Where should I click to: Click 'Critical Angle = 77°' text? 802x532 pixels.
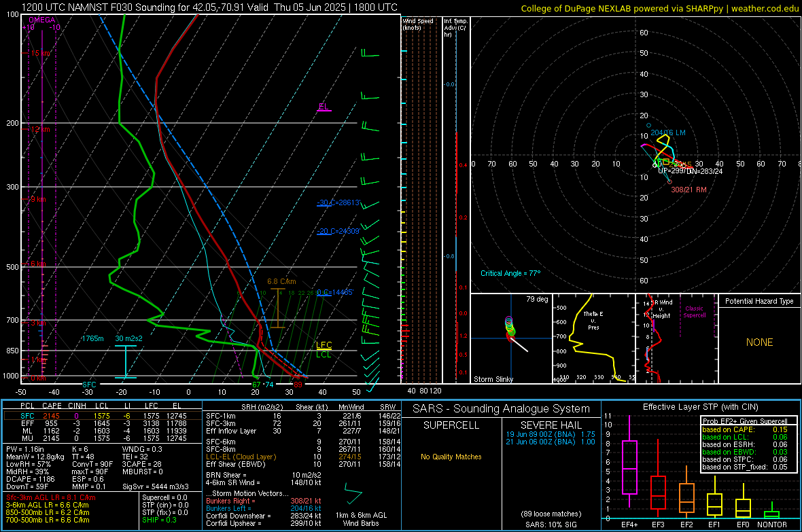click(x=510, y=273)
